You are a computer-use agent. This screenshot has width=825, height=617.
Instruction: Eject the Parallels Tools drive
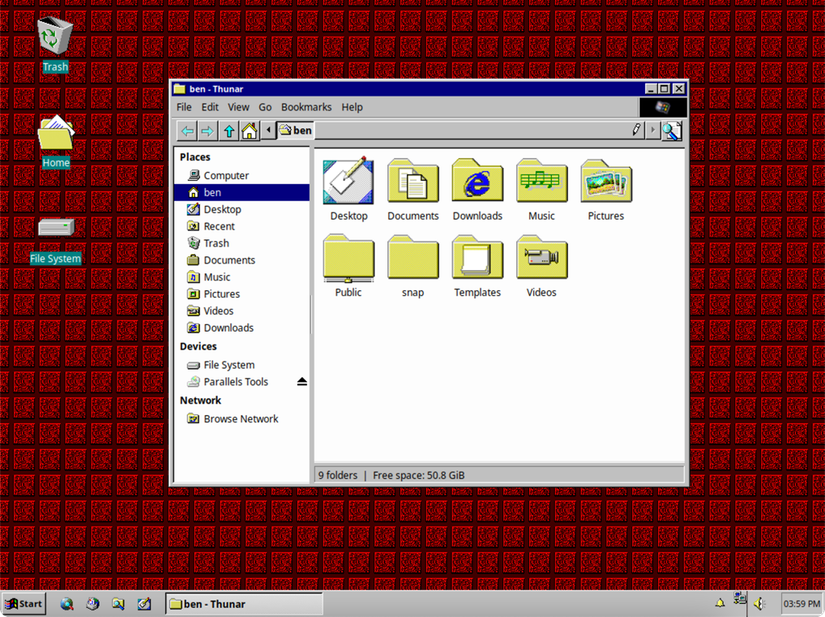tap(301, 381)
